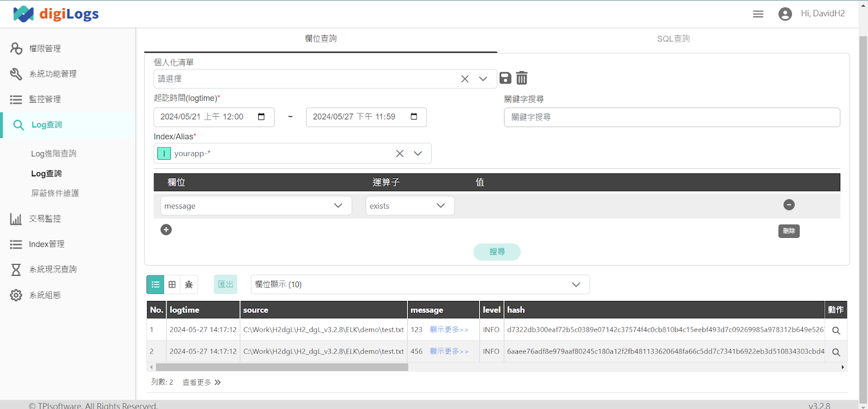This screenshot has width=868, height=409.
Task: Open details magnifier for row 1
Action: click(836, 330)
